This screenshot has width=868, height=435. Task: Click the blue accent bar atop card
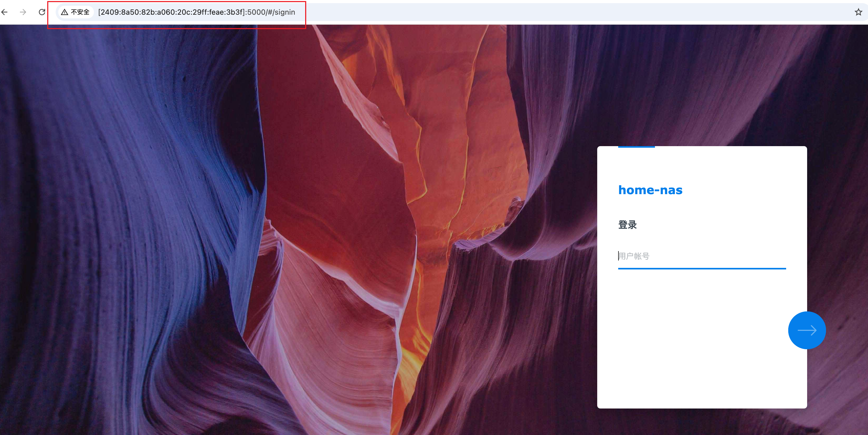pyautogui.click(x=636, y=147)
